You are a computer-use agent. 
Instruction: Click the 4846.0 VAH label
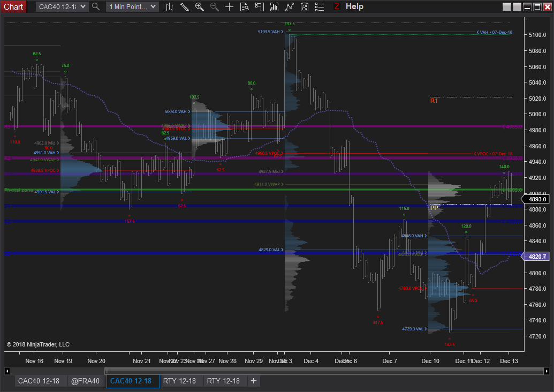point(414,236)
